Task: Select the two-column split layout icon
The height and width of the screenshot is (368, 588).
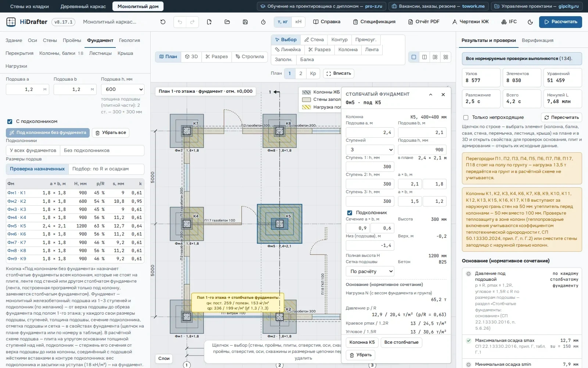Action: tap(424, 57)
